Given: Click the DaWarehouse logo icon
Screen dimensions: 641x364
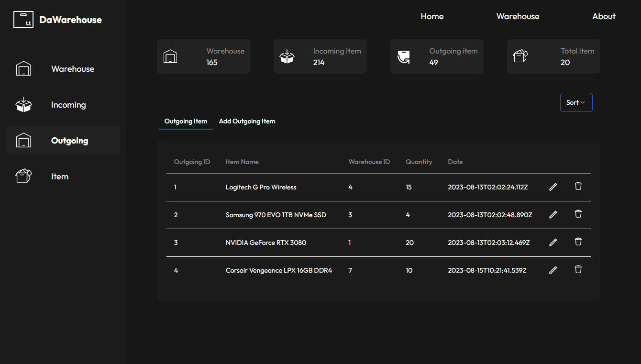Looking at the screenshot, I should click(23, 20).
